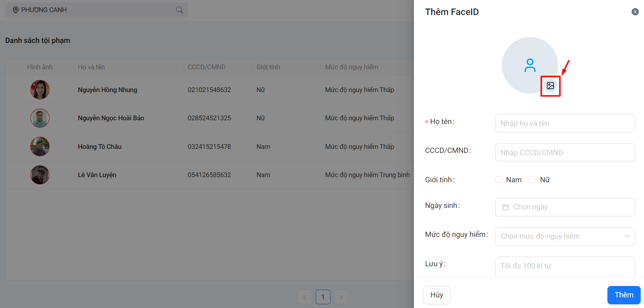Click the calendar icon in Ngày sinh
The width and height of the screenshot is (644, 308).
(506, 207)
